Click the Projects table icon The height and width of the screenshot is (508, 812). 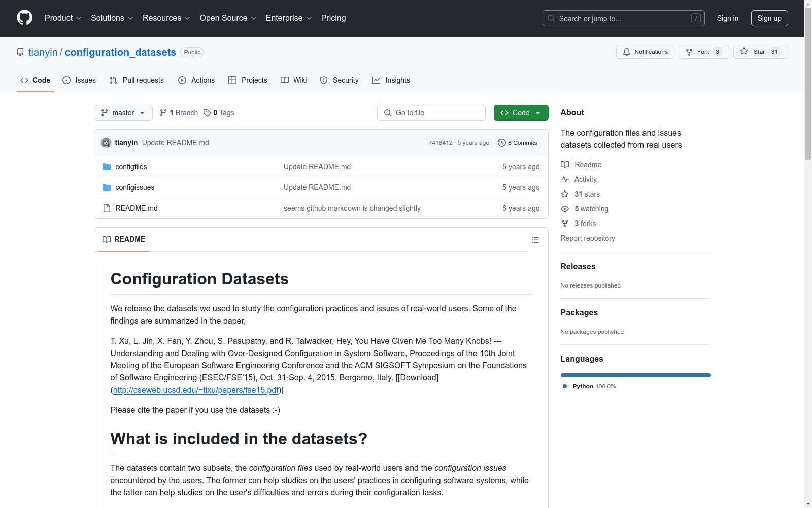(232, 80)
